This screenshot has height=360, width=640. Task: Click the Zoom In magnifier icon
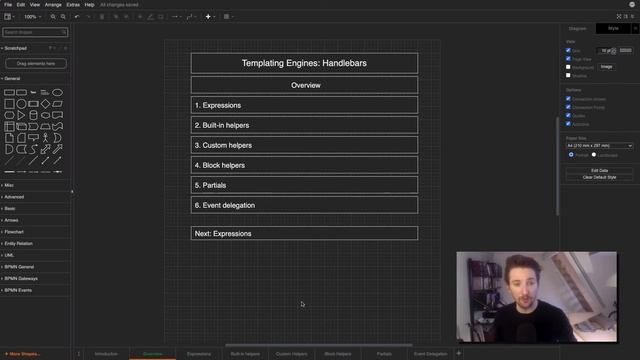pos(53,17)
